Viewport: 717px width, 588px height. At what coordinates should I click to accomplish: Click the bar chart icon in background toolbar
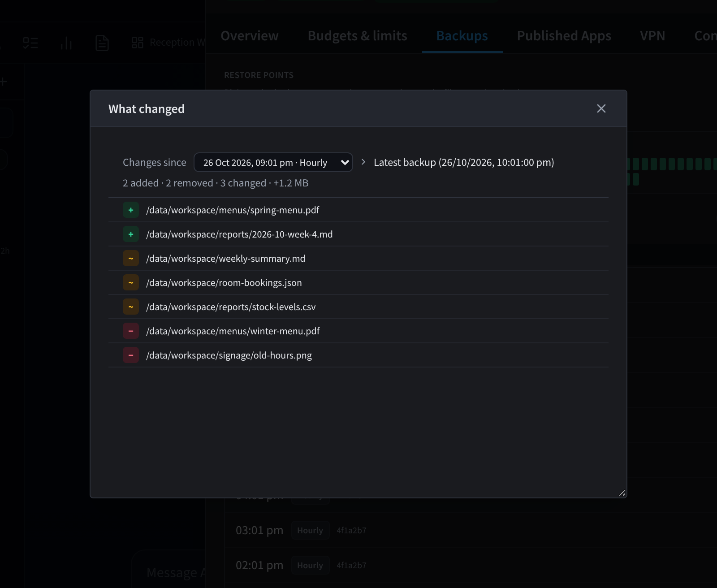66,43
